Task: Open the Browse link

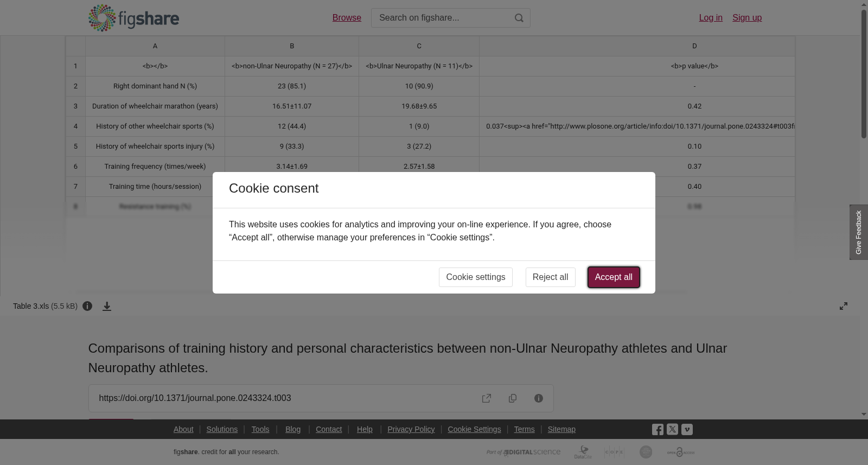Action: [347, 18]
